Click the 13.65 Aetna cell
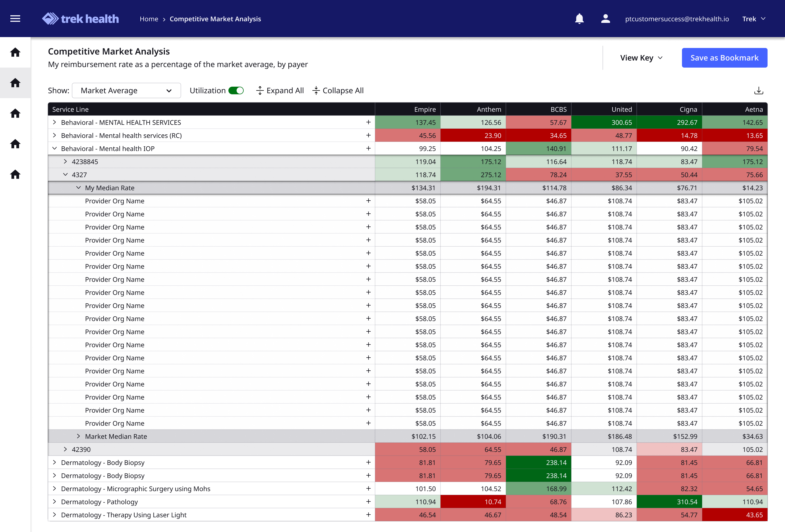The height and width of the screenshot is (532, 785). (735, 135)
